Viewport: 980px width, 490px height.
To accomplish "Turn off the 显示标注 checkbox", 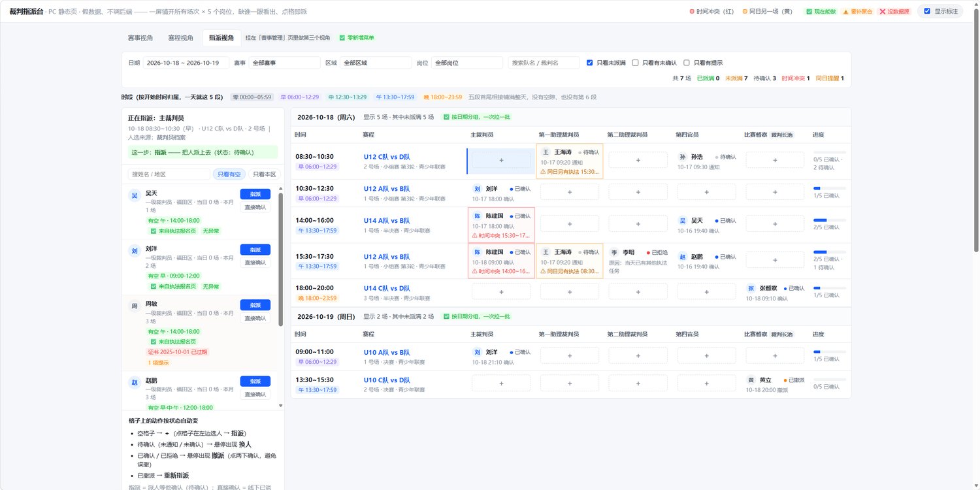I will [x=927, y=11].
